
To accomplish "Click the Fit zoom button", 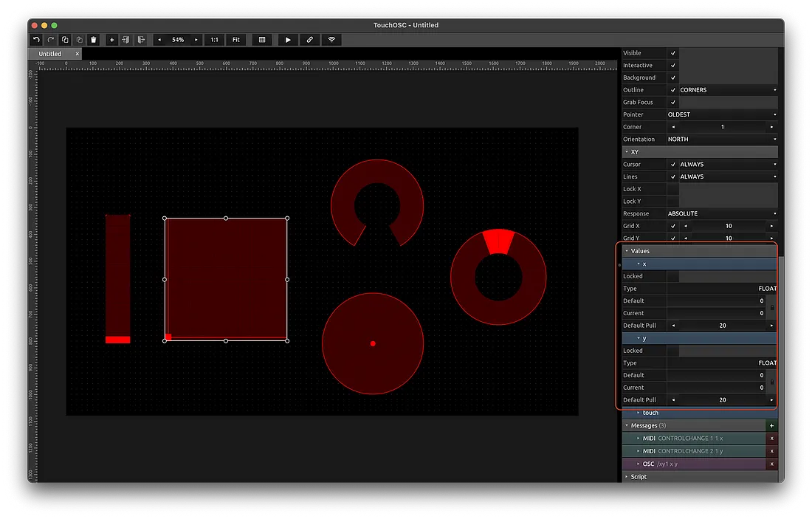I will [x=235, y=40].
